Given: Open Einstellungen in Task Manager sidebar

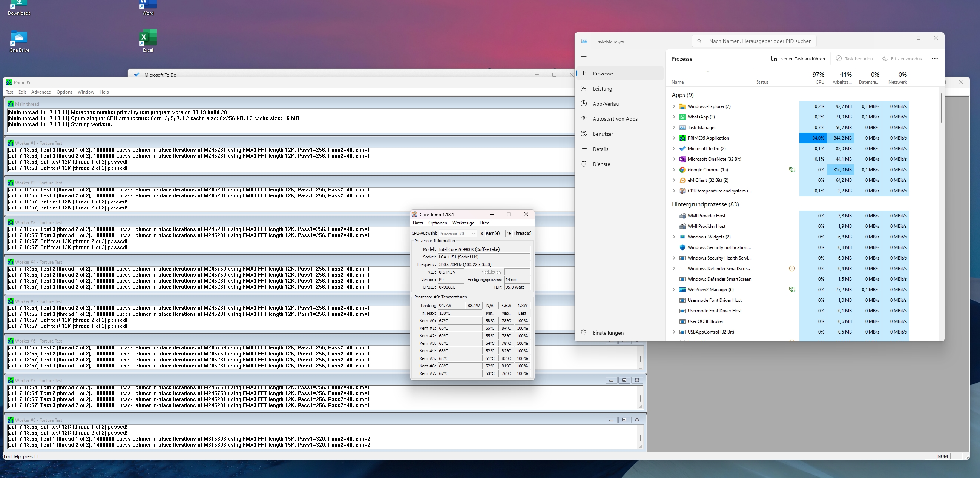Looking at the screenshot, I should (607, 333).
